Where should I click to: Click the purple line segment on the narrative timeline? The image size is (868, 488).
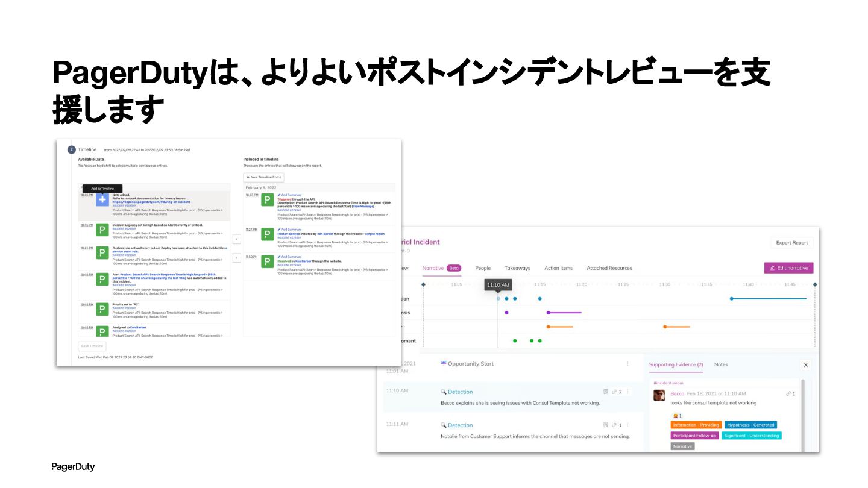tap(564, 313)
